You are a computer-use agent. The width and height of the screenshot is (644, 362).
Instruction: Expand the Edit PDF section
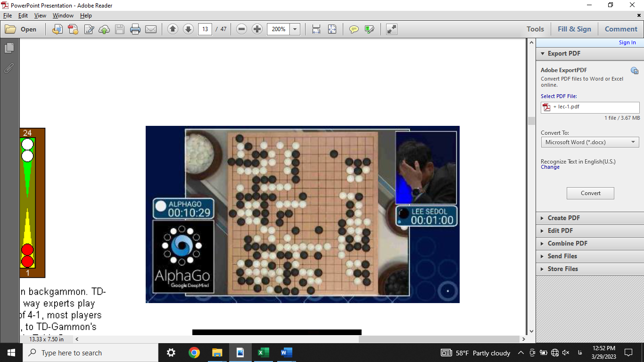[x=590, y=230]
